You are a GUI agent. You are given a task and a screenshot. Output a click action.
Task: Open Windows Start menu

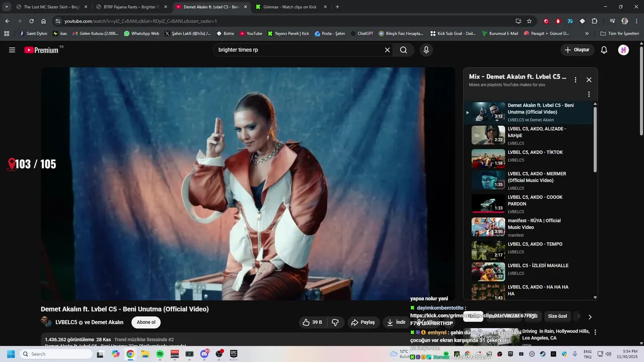click(x=11, y=354)
